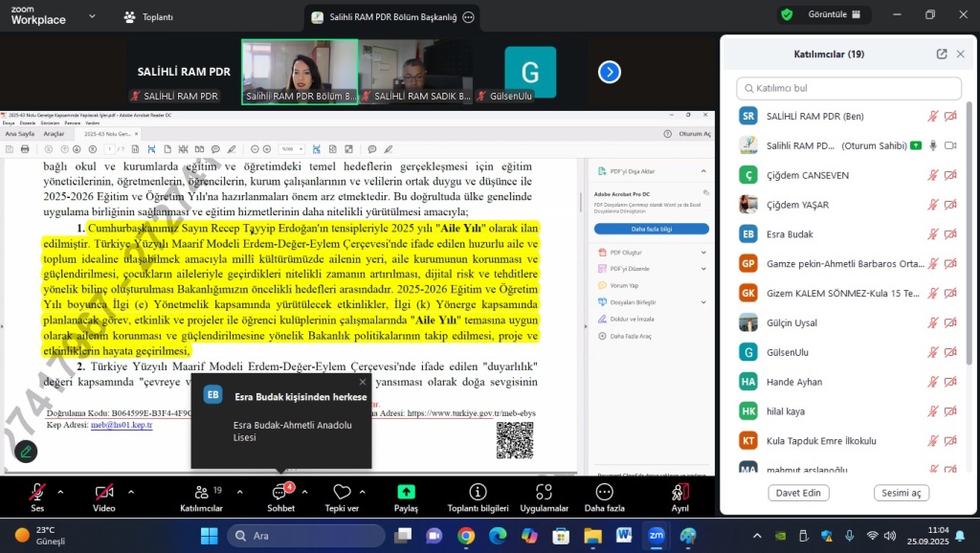
Task: Select the Toplantı tab at top
Action: click(x=148, y=17)
